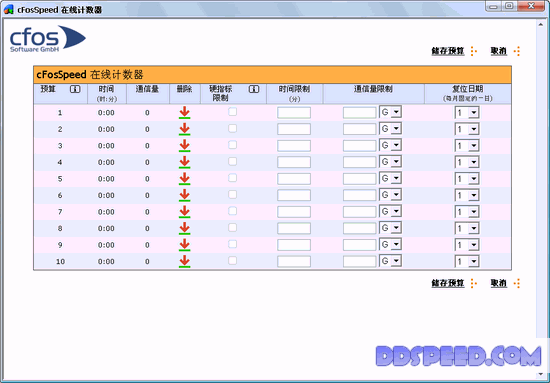Click the vertical scrollbar up arrow
This screenshot has width=550, height=383.
tap(541, 24)
